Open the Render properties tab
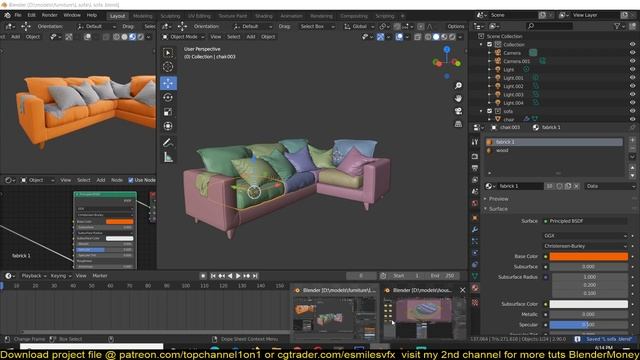 pos(475,156)
